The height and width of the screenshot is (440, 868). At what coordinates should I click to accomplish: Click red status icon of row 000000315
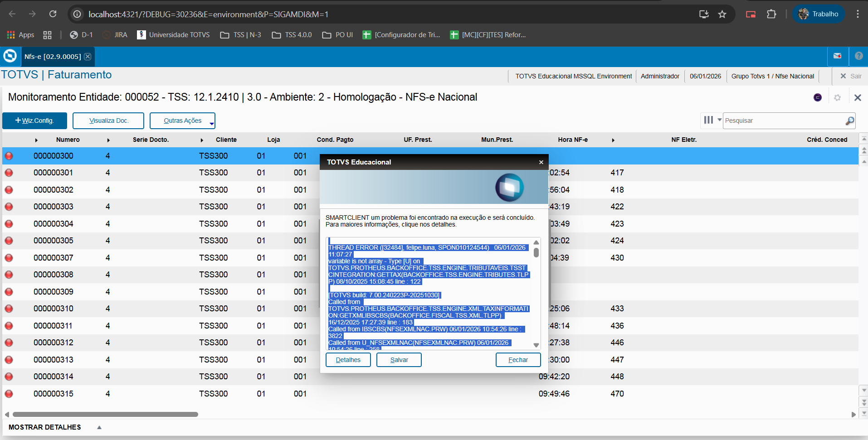pos(9,394)
